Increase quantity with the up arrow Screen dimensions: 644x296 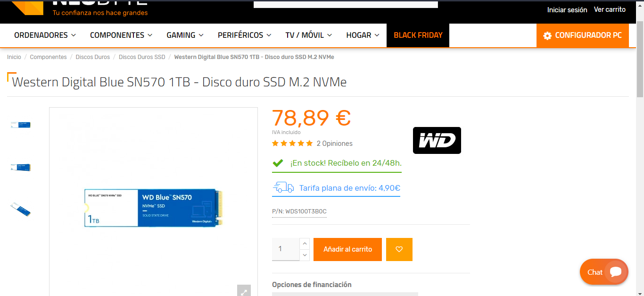(x=305, y=244)
